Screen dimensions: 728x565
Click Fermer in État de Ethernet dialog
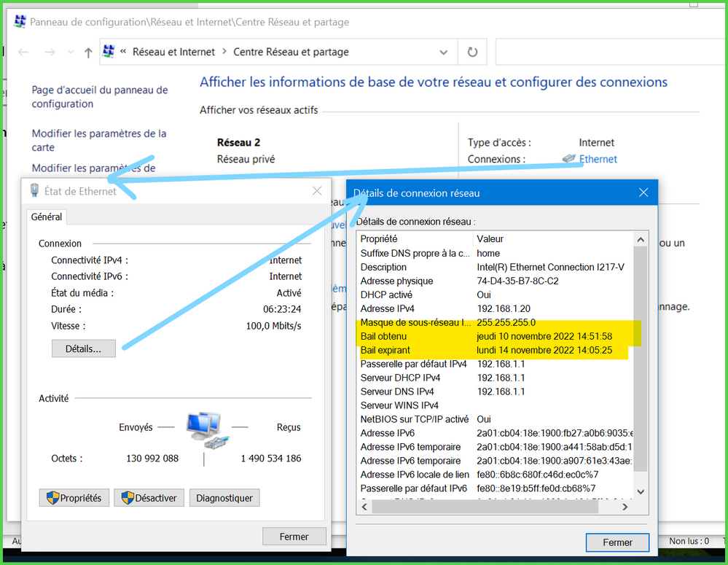pos(294,536)
